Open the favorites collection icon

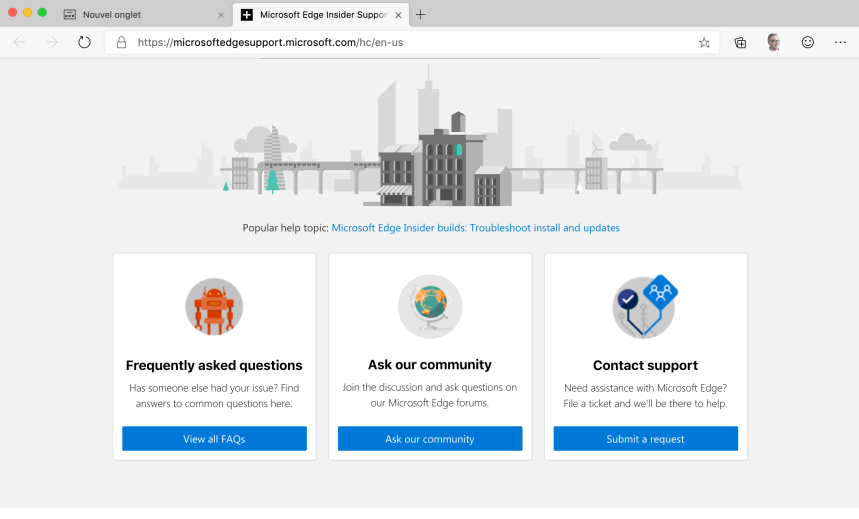pos(740,43)
